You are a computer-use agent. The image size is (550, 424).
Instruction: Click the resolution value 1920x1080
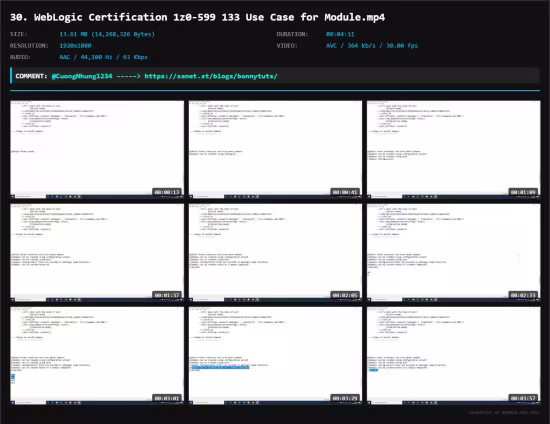75,46
